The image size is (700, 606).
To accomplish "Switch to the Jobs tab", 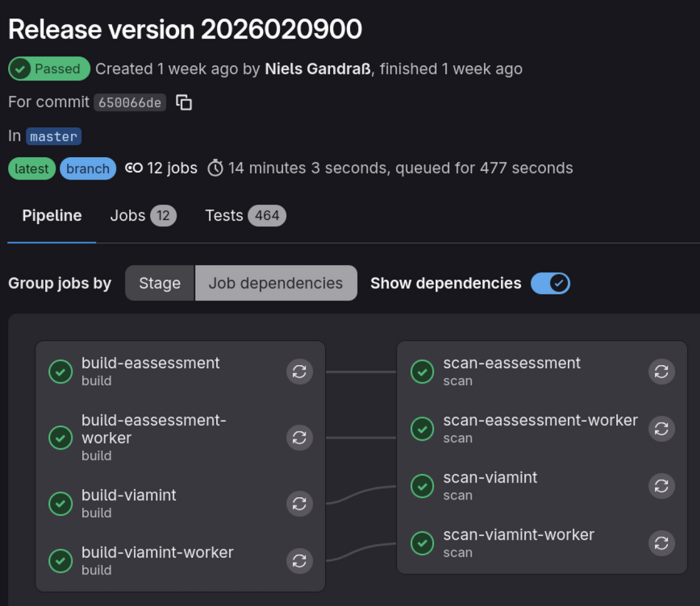I will click(143, 216).
